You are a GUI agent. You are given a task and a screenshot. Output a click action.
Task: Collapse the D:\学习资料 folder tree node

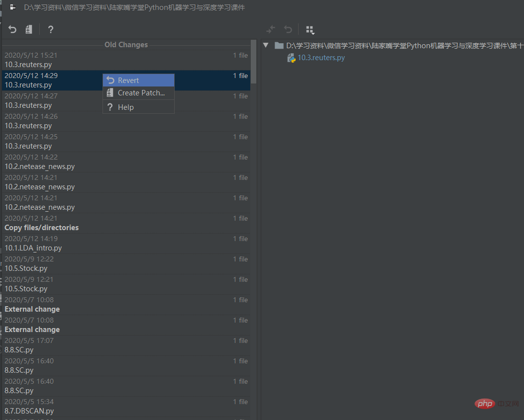click(266, 45)
